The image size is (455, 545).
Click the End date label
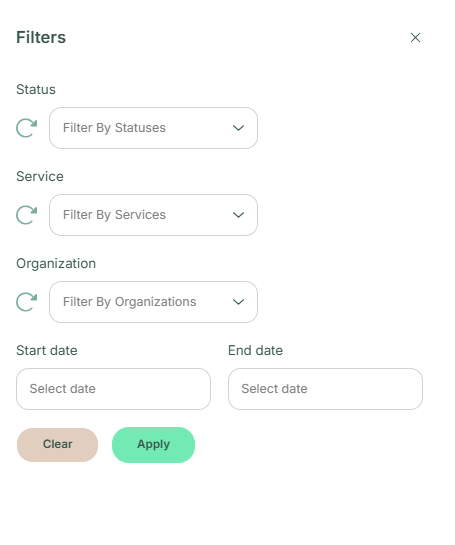[x=255, y=350]
